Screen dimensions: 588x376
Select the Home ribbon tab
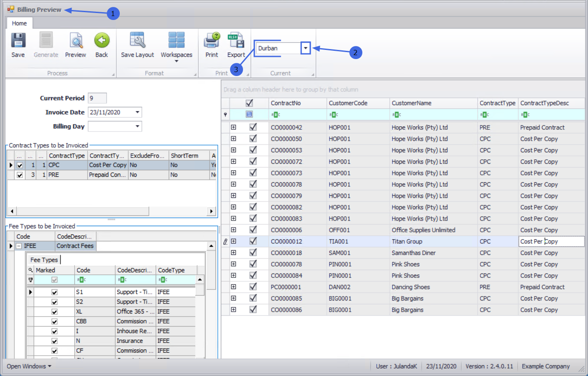[x=19, y=23]
